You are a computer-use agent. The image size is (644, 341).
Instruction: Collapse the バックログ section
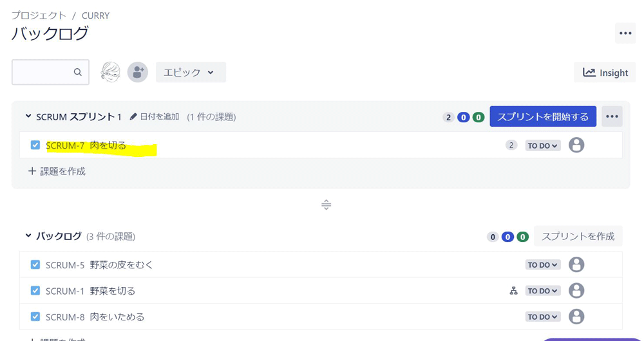[x=28, y=236]
